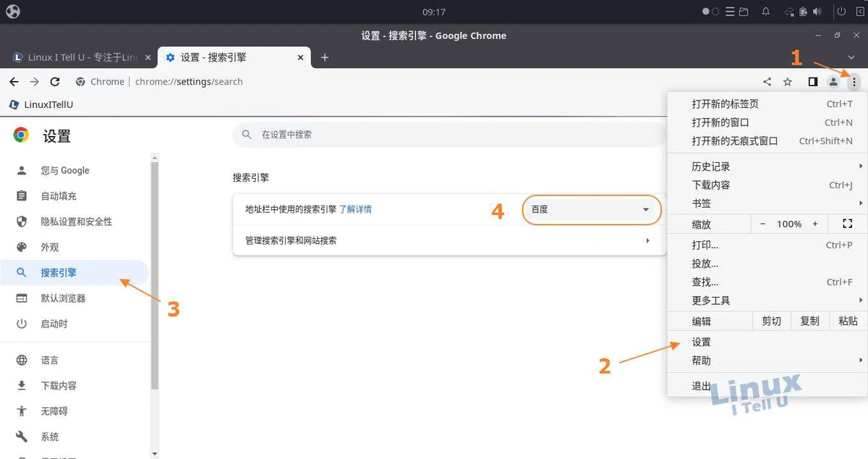This screenshot has width=868, height=459.
Task: Expand the 更多工具 submenu
Action: coord(766,300)
